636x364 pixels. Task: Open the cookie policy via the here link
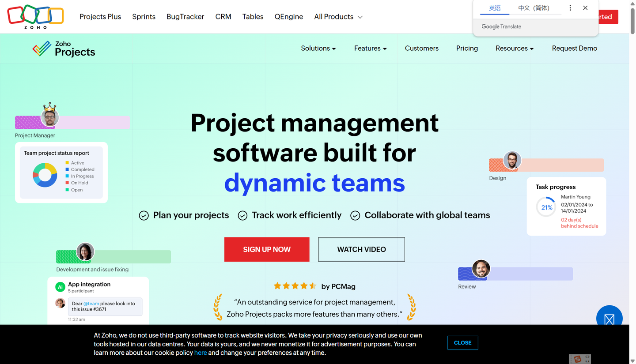201,353
